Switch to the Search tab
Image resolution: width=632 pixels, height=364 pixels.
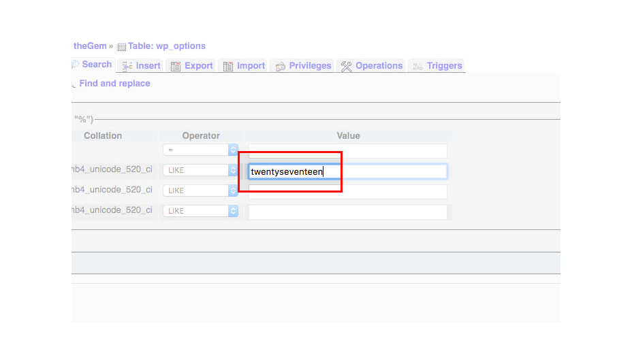[93, 65]
